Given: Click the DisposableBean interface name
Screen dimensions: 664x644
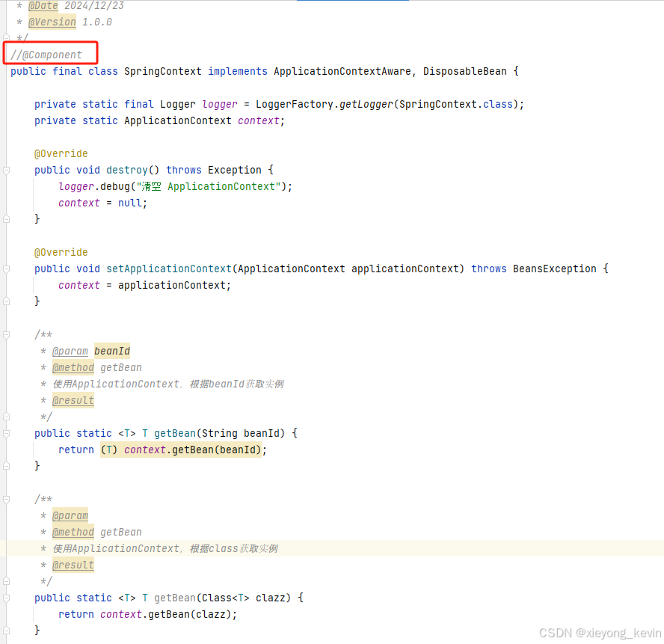Looking at the screenshot, I should coord(464,70).
